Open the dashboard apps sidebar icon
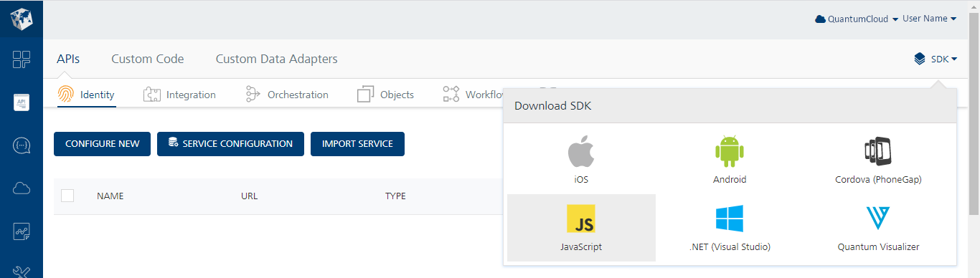 click(22, 59)
